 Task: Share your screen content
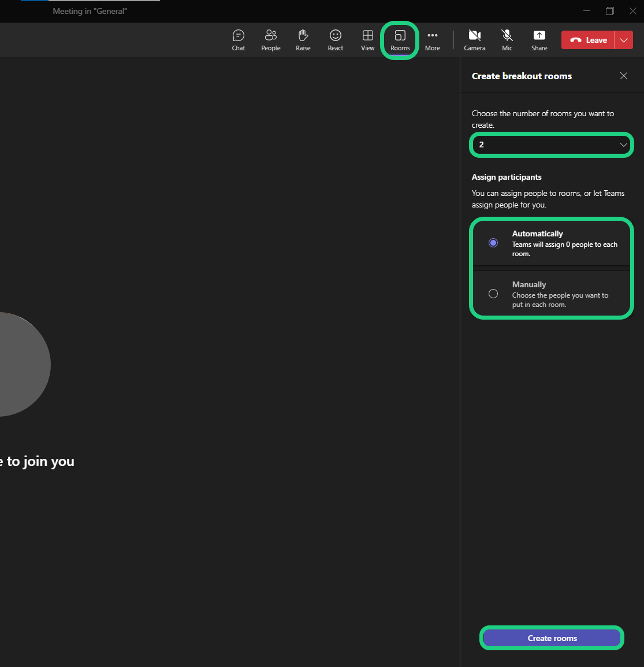point(539,40)
